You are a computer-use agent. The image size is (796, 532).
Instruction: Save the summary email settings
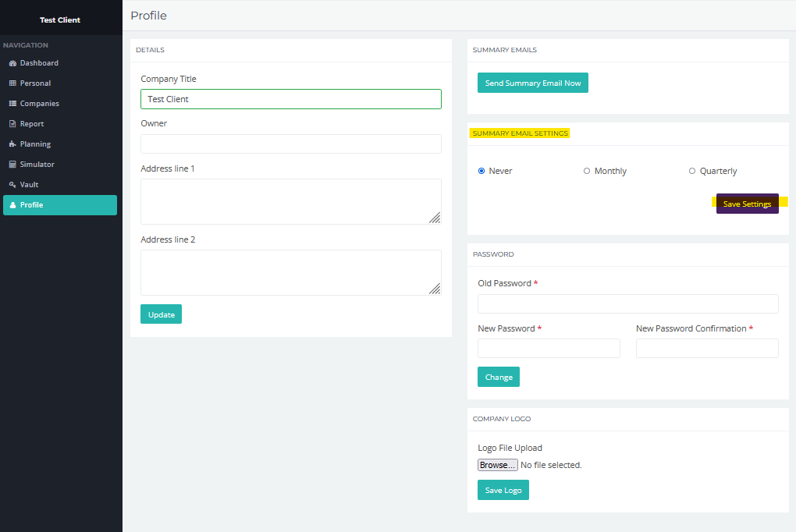[747, 204]
